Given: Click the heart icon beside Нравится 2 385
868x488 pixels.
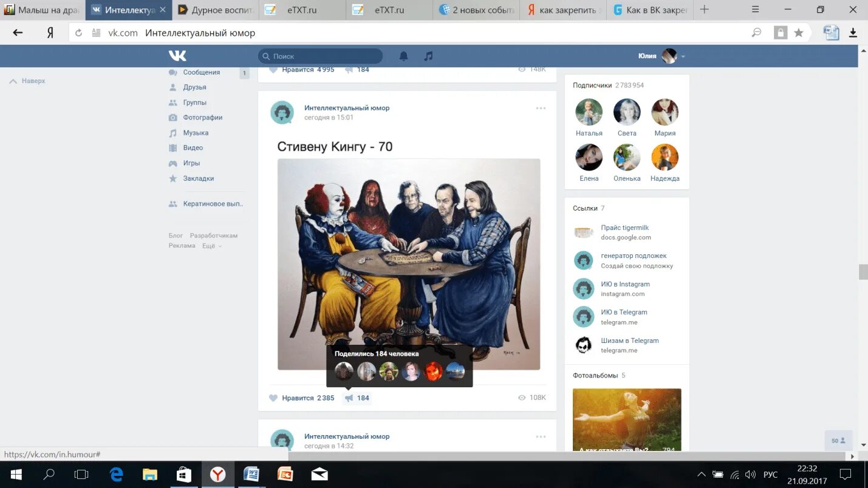Looking at the screenshot, I should (x=273, y=398).
